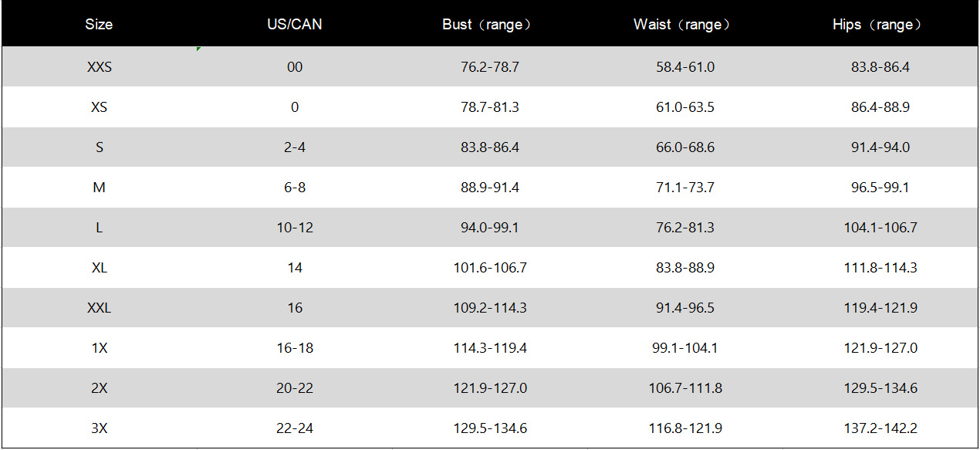Viewport: 980px width, 450px height.
Task: Click the green error indicator triangle
Action: 198,49
